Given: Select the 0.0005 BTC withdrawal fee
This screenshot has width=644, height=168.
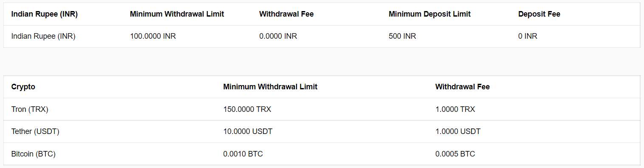Looking at the screenshot, I should 455,154.
